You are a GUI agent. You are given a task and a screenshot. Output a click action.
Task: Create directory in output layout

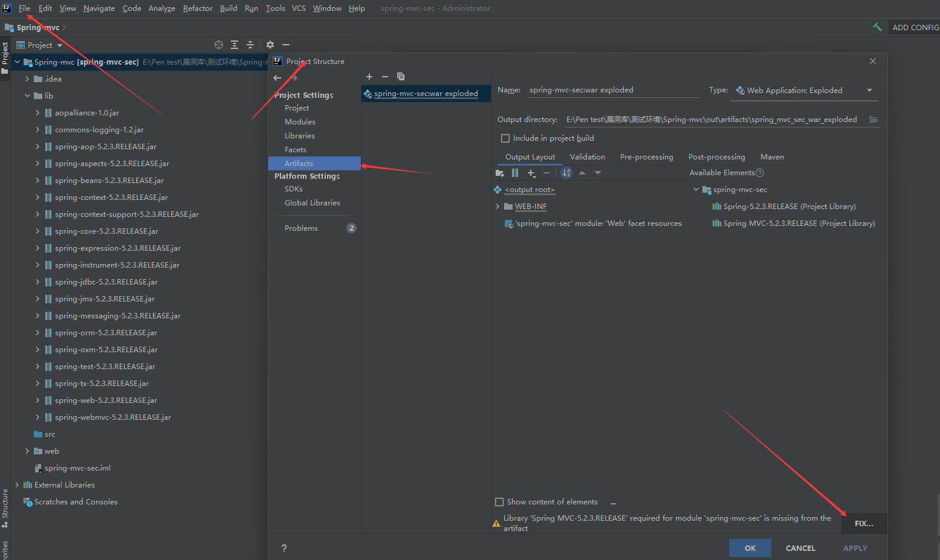[x=499, y=173]
